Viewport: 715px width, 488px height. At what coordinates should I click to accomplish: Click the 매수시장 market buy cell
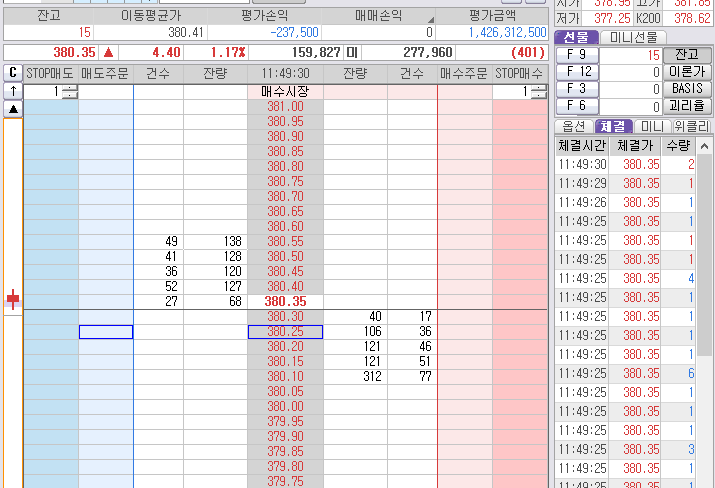click(285, 92)
